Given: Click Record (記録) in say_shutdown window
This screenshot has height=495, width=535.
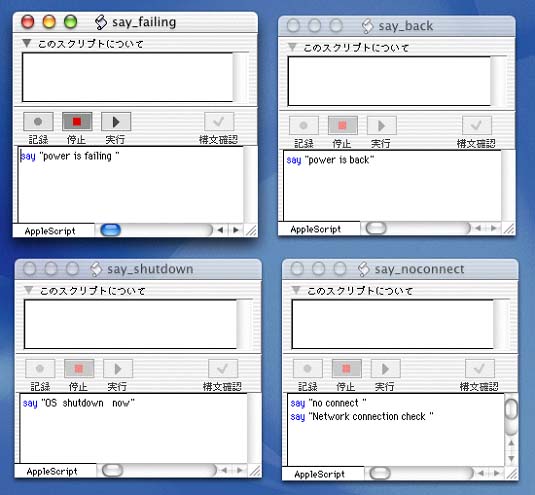Looking at the screenshot, I should pyautogui.click(x=40, y=368).
